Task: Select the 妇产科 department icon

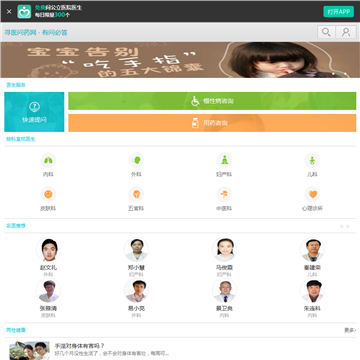Action: (x=224, y=160)
